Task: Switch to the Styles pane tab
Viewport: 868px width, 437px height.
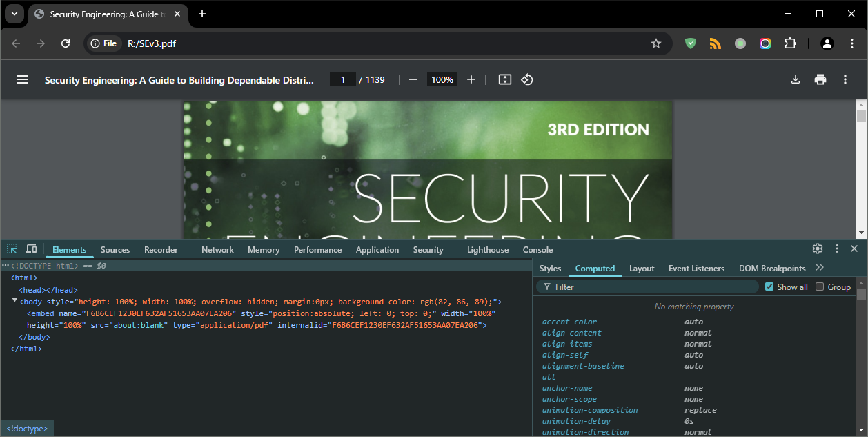Action: point(550,269)
